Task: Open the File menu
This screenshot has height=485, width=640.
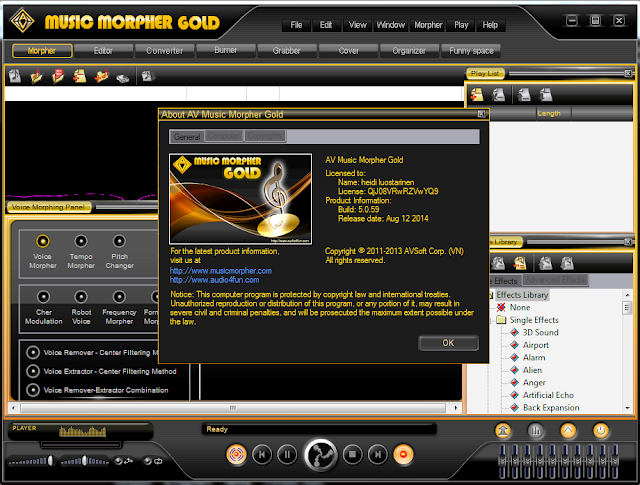Action: coord(296,25)
